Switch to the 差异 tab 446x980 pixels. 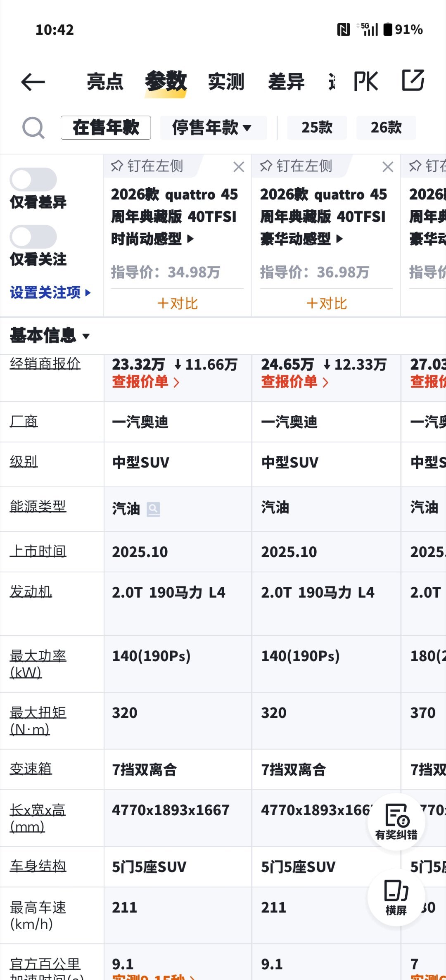[286, 81]
